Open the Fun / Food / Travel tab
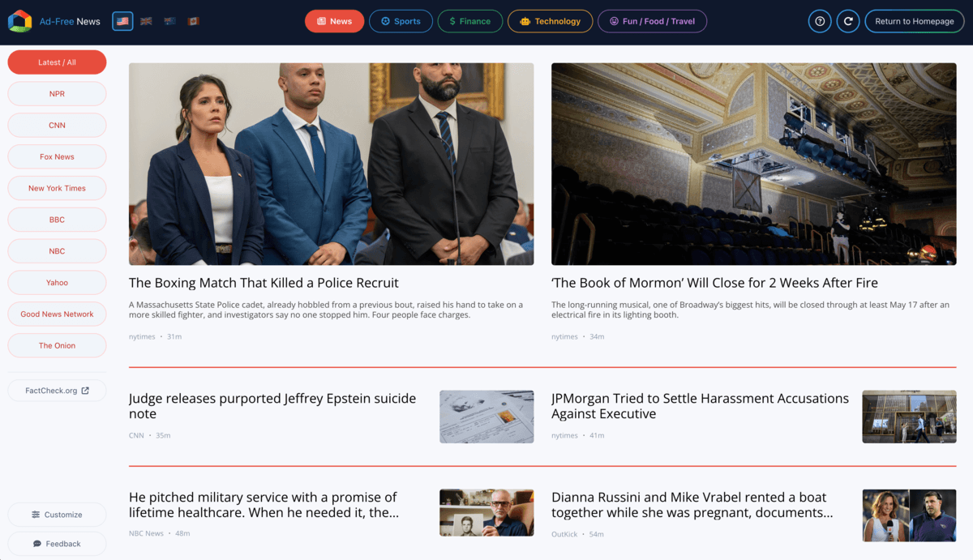The image size is (973, 560). click(x=652, y=21)
